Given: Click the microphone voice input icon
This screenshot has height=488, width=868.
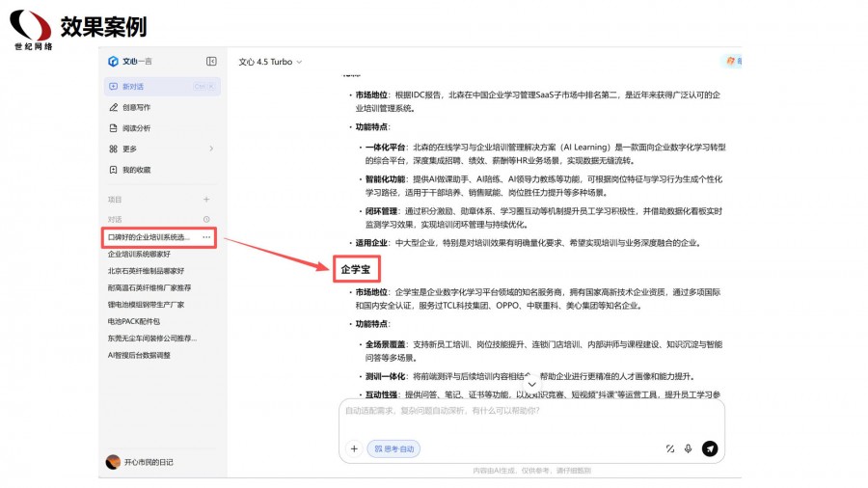Looking at the screenshot, I should (x=689, y=448).
